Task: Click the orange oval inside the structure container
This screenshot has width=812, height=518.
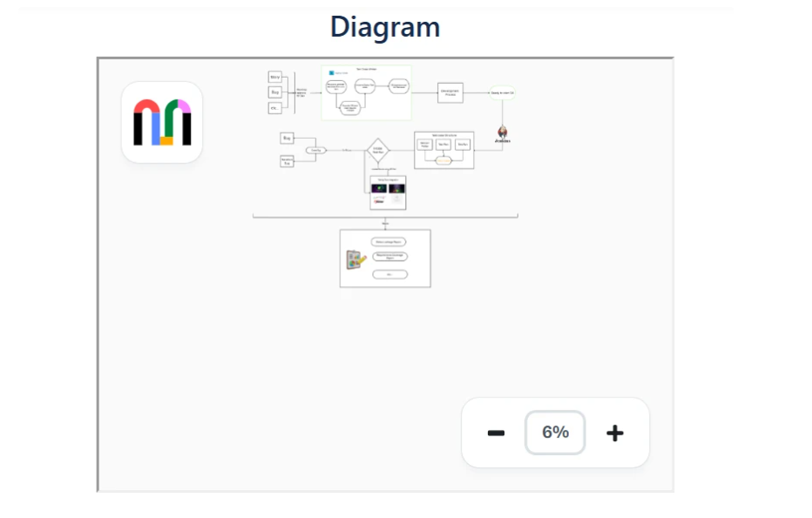Action: tap(444, 160)
